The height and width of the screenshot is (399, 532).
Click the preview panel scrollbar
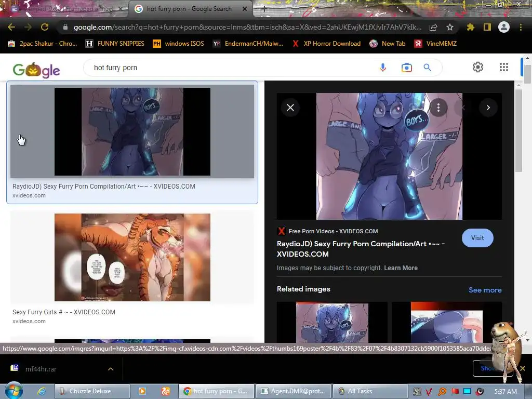coord(518,131)
